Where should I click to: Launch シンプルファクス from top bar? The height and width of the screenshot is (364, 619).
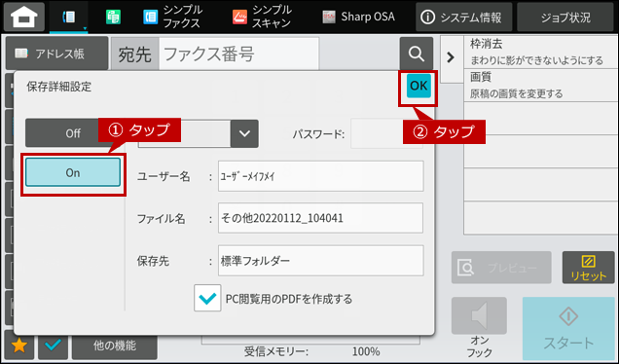click(x=172, y=17)
